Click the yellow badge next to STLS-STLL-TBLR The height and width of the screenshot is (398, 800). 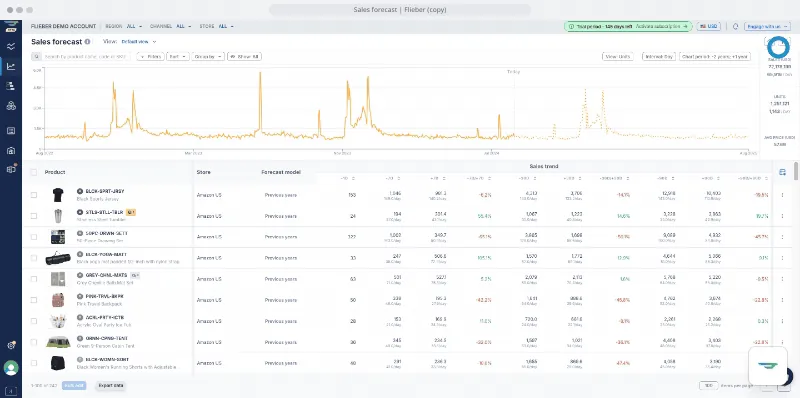[x=130, y=212]
